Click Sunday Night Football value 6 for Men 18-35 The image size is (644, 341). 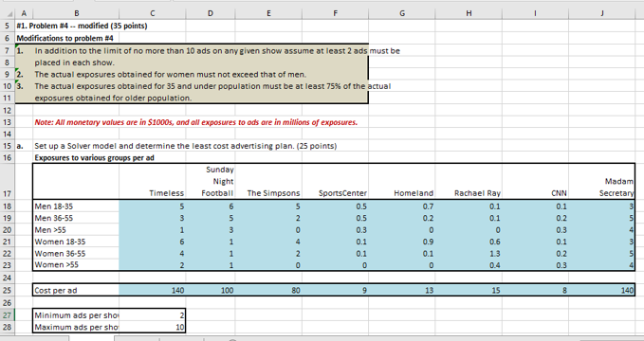point(211,206)
